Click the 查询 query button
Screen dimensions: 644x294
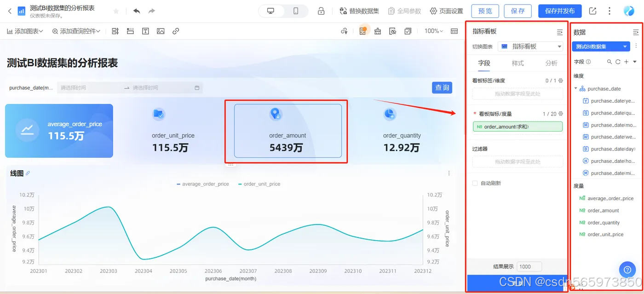coord(442,87)
